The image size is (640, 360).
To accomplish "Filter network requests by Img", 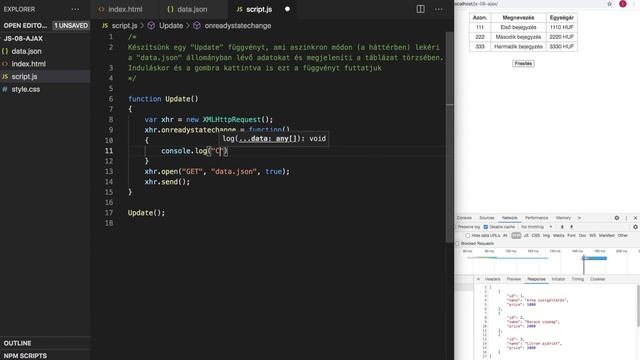I will [546, 236].
